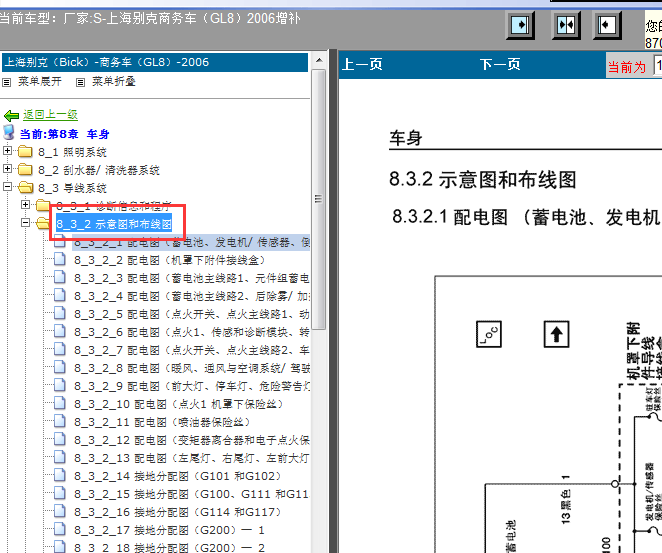
Task: Click 当前:第8章 车身 heading
Action: coord(64,134)
